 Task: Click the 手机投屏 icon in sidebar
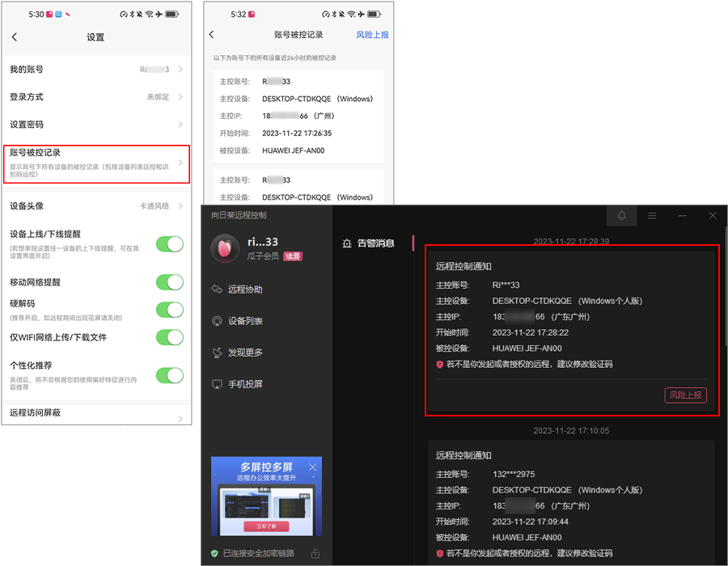click(x=217, y=384)
